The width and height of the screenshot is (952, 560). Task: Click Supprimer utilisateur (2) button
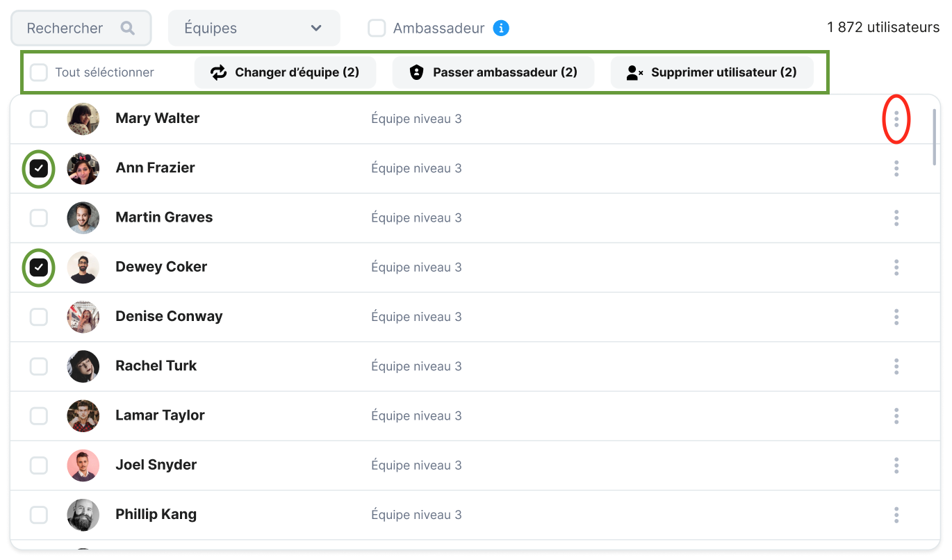[712, 72]
